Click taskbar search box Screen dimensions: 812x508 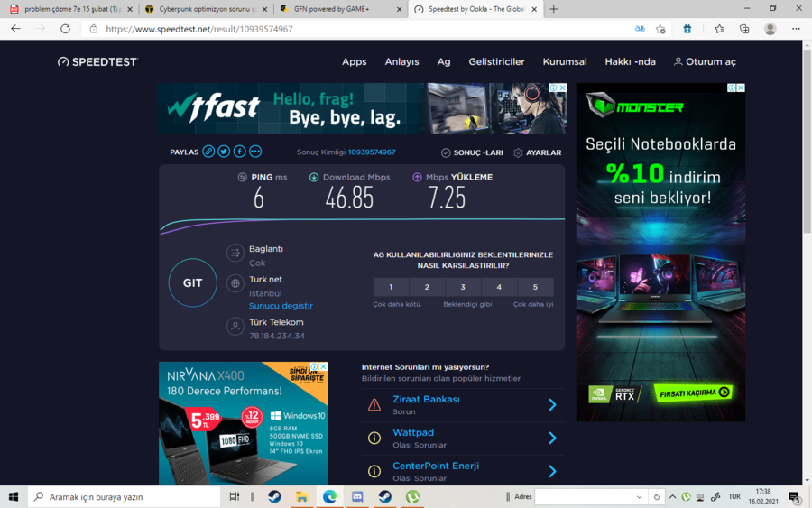tap(124, 496)
